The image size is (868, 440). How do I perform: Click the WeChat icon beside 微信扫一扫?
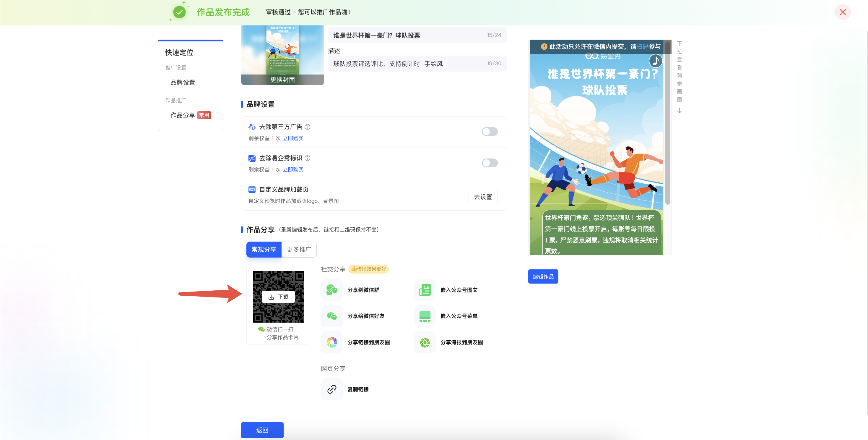pos(261,329)
